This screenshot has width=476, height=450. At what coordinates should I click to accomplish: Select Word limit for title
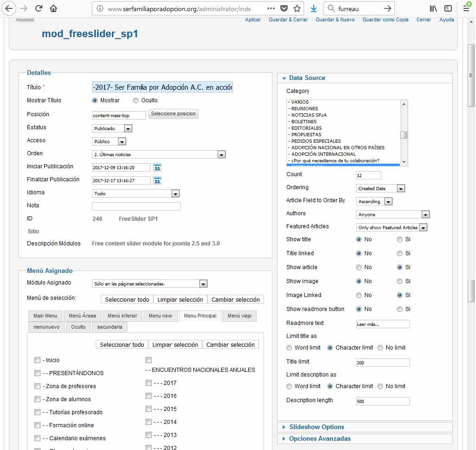point(289,348)
